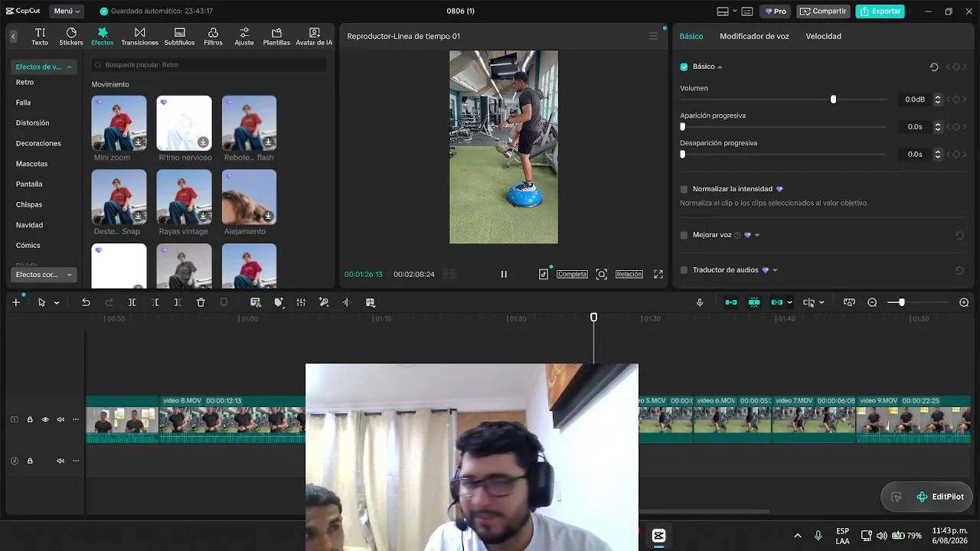
Task: Open the video track more options dots
Action: coord(76,419)
